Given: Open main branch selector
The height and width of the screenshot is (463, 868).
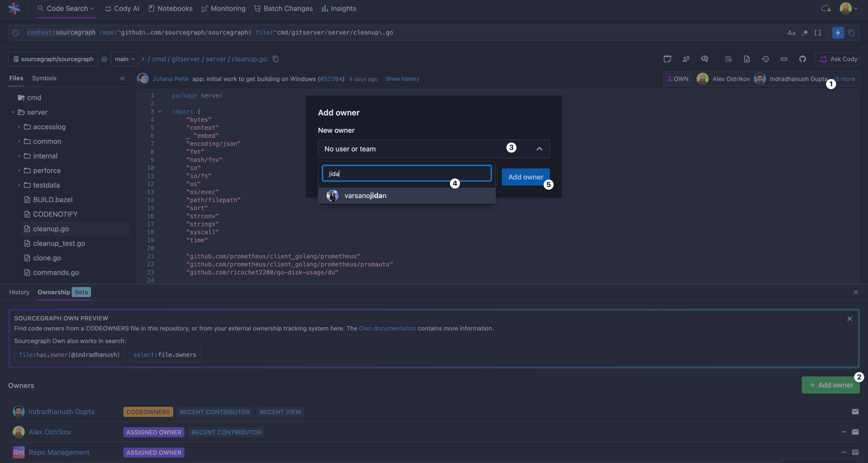Looking at the screenshot, I should [125, 59].
